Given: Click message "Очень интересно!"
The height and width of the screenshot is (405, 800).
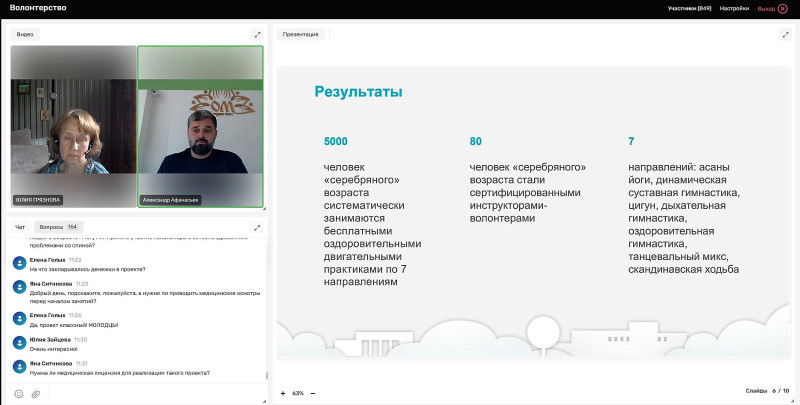Looking at the screenshot, I should [x=54, y=349].
